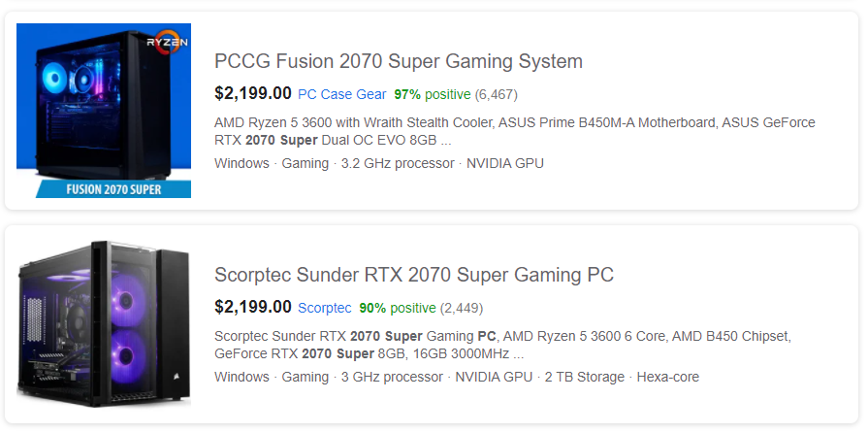The height and width of the screenshot is (433, 868).
Task: Click the FUSION 2070 SUPER image banner
Action: (x=113, y=189)
